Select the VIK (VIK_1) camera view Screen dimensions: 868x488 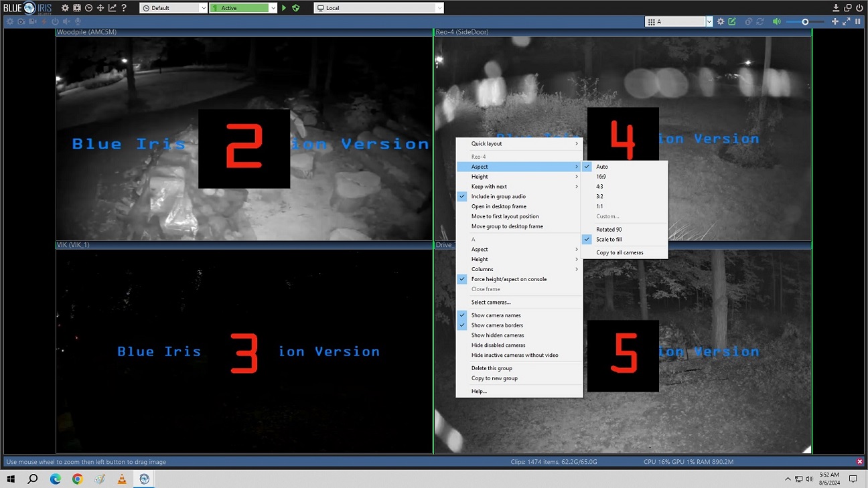pyautogui.click(x=244, y=347)
